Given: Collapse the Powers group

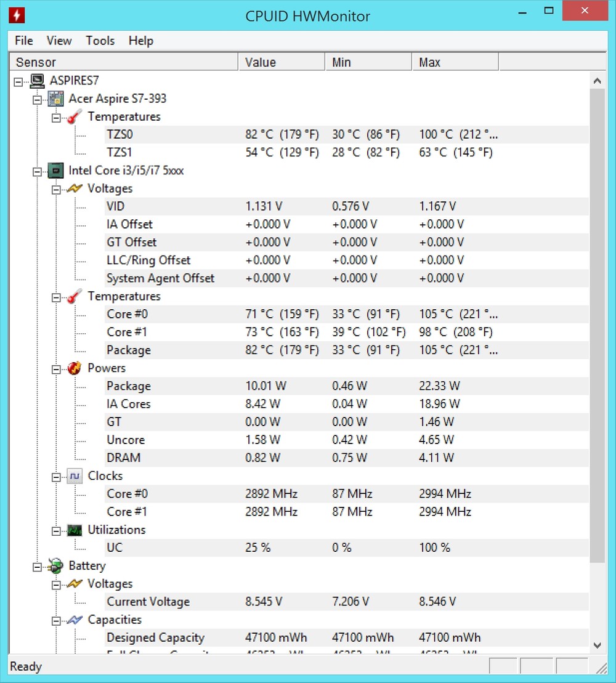Looking at the screenshot, I should 56,370.
